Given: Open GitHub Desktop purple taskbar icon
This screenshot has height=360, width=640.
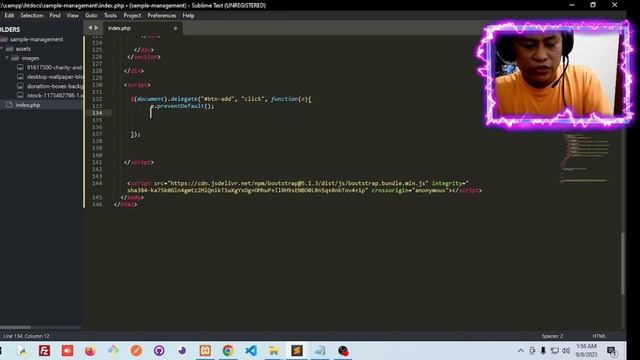Looking at the screenshot, I should point(159,351).
